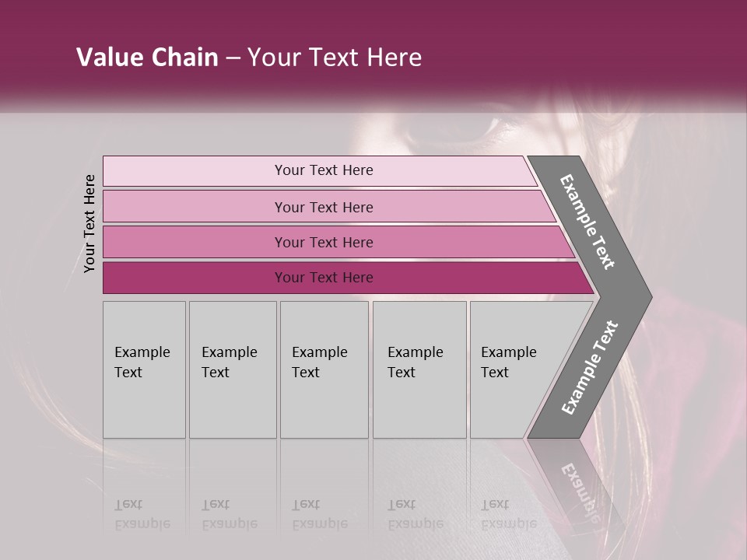Click the third, medium pink bar
The height and width of the screenshot is (560, 747).
pyautogui.click(x=323, y=242)
